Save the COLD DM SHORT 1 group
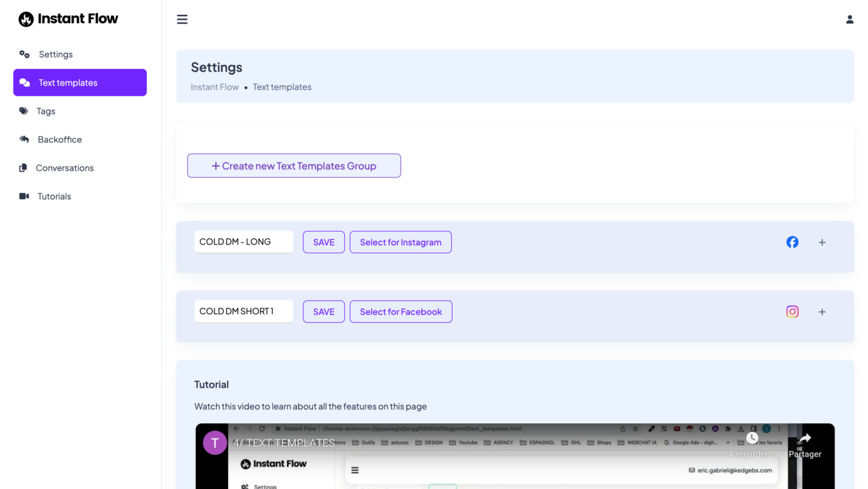The width and height of the screenshot is (868, 489). tap(324, 312)
